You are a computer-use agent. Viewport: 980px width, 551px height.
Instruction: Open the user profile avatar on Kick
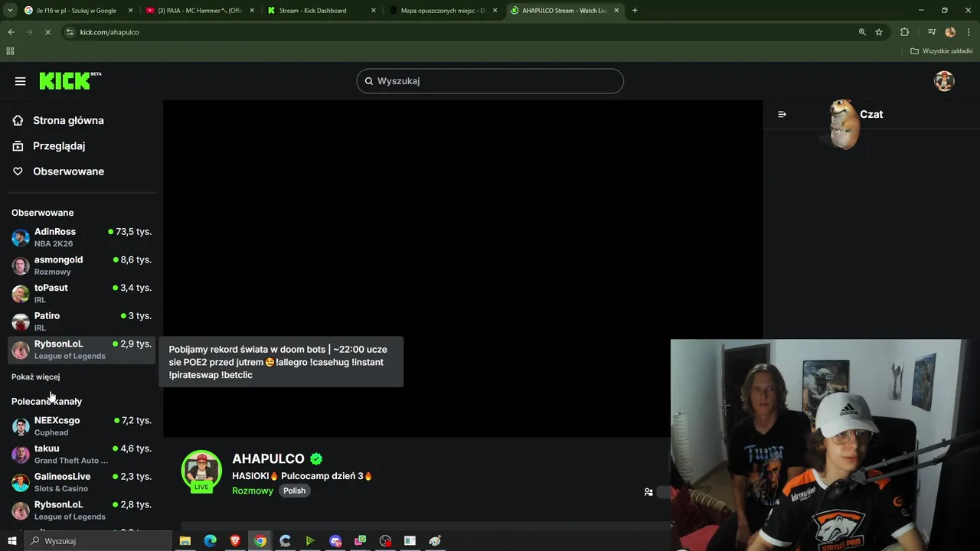(944, 81)
